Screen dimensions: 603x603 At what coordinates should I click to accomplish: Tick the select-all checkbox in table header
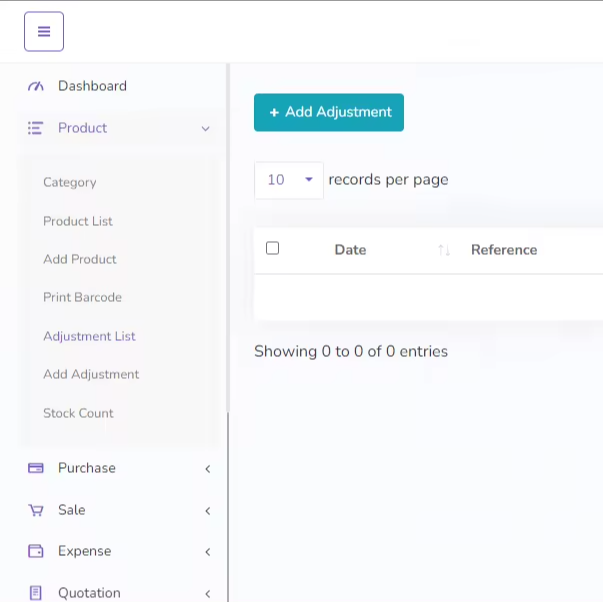(272, 248)
